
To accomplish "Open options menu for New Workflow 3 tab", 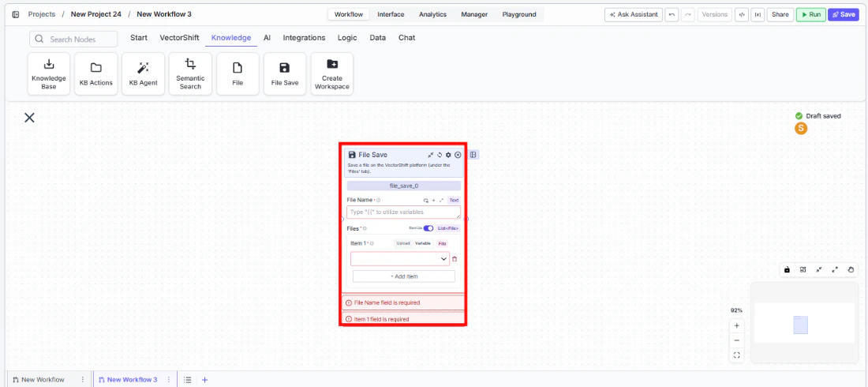I will coord(169,380).
